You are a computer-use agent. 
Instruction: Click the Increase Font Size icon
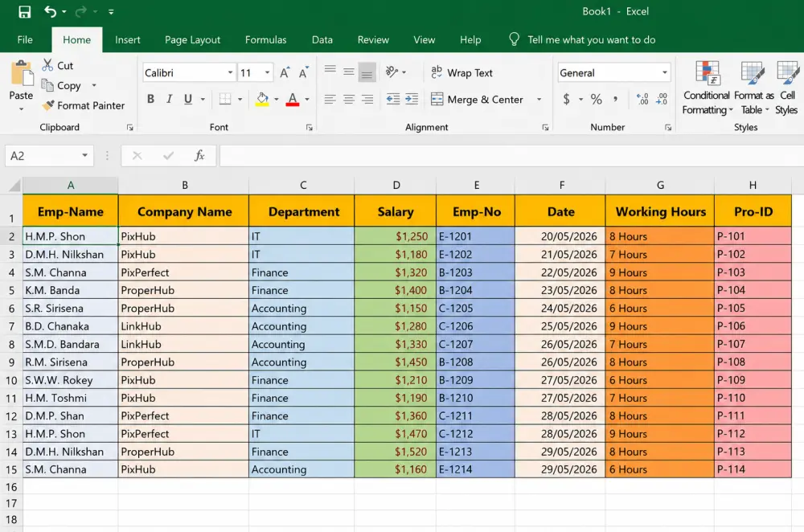click(285, 73)
